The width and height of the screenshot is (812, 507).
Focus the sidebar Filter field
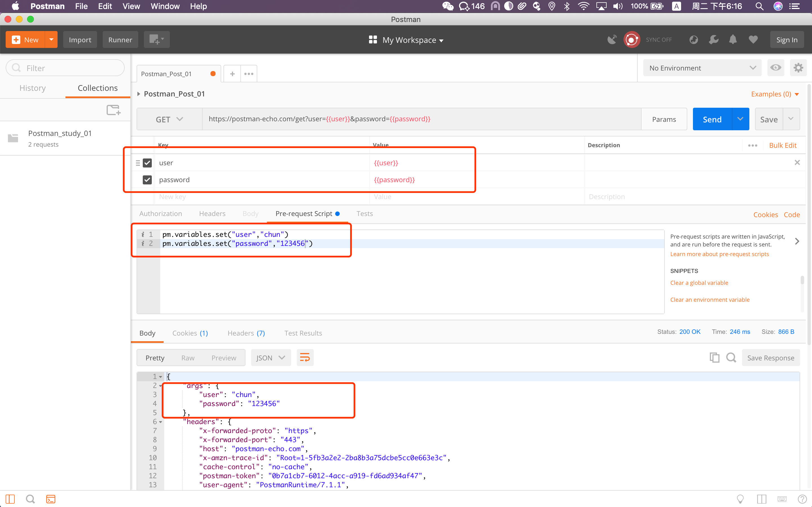pos(65,68)
